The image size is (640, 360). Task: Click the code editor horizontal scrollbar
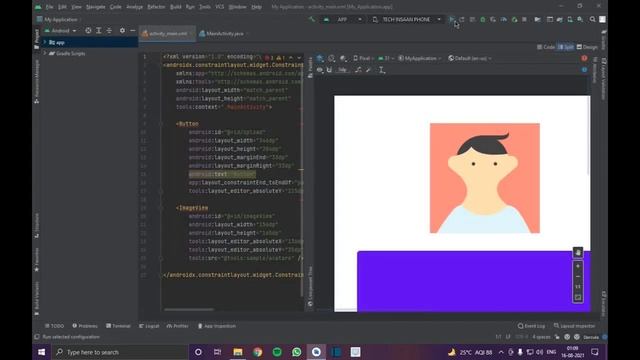(189, 309)
